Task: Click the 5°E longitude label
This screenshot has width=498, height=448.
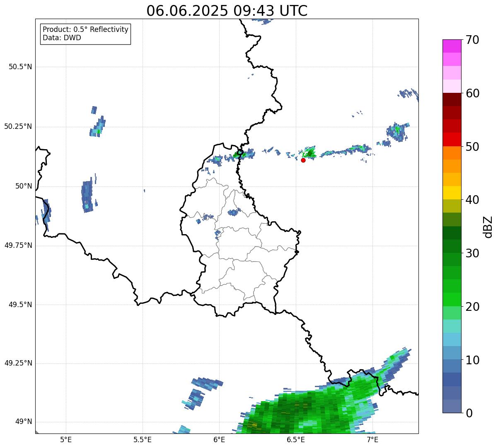Action: [66, 439]
